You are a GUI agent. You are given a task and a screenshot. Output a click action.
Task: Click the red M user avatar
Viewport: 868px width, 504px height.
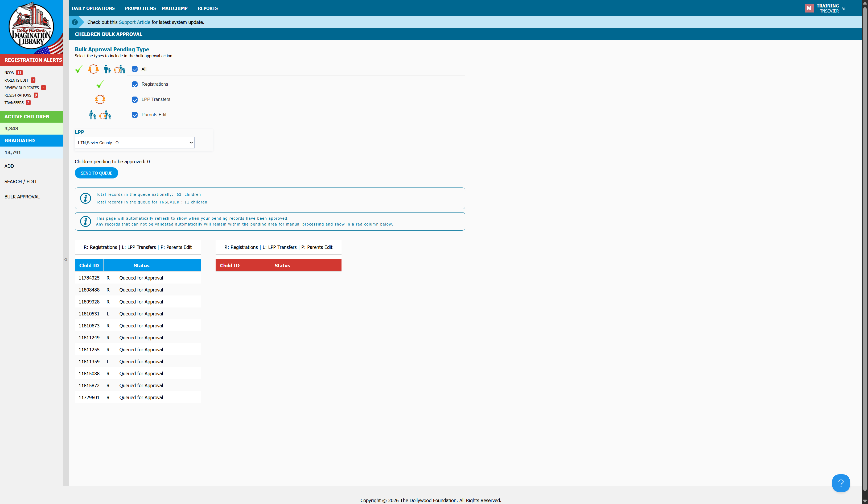point(809,8)
